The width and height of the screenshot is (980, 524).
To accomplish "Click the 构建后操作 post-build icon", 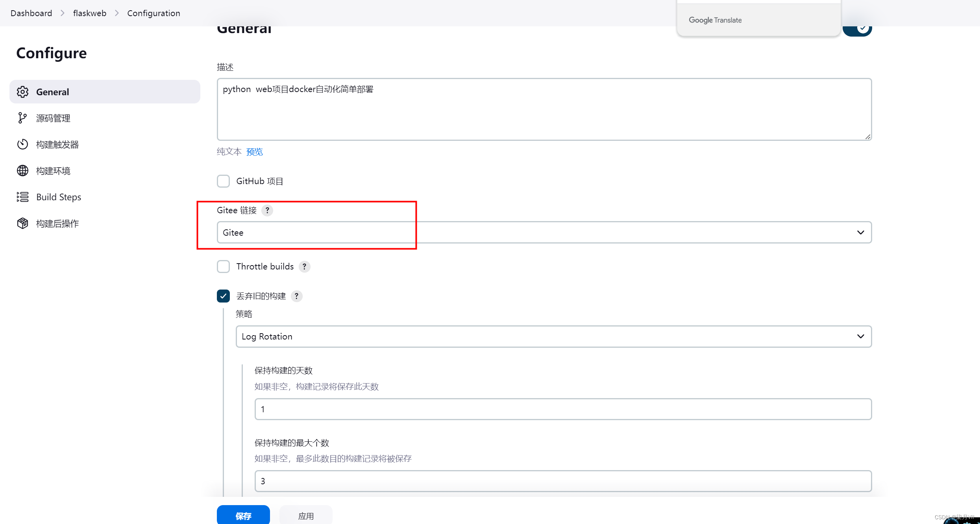I will pos(22,223).
